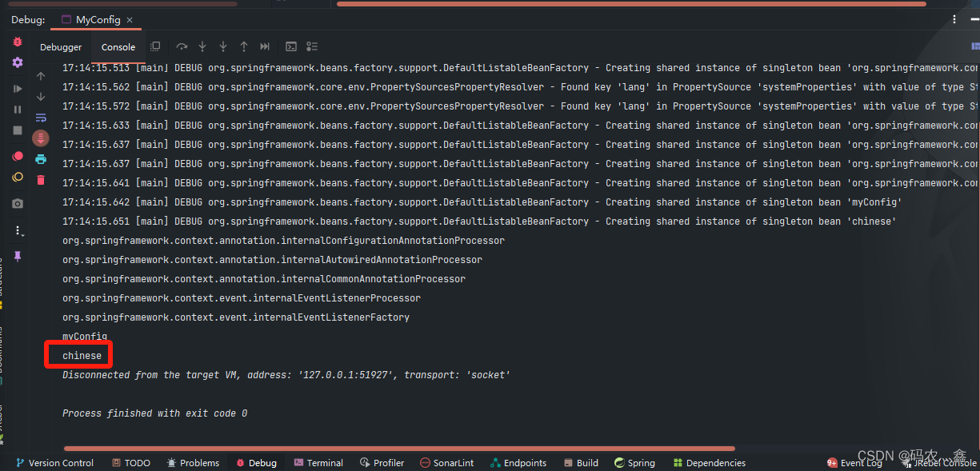
Task: Click the 'Disconnected from the target VM' line
Action: pos(286,375)
